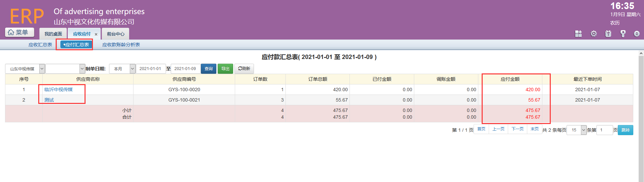Click the vertical scrollbar up arrow

click(x=641, y=53)
